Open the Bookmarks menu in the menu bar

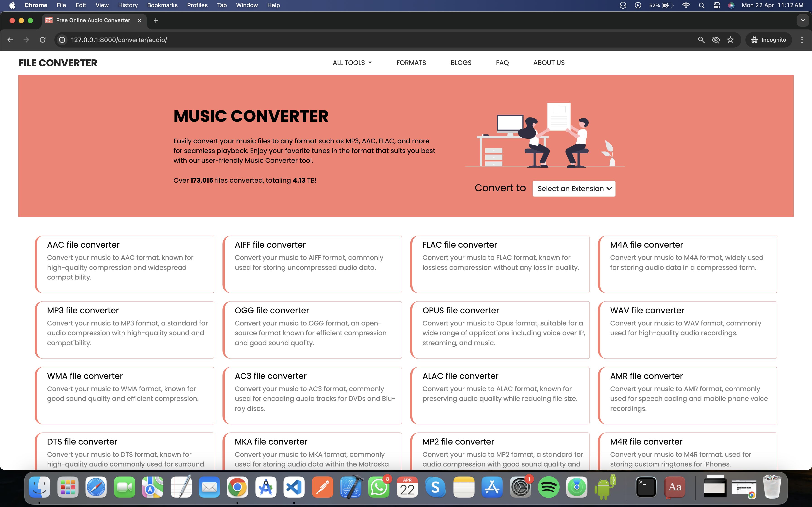point(162,5)
